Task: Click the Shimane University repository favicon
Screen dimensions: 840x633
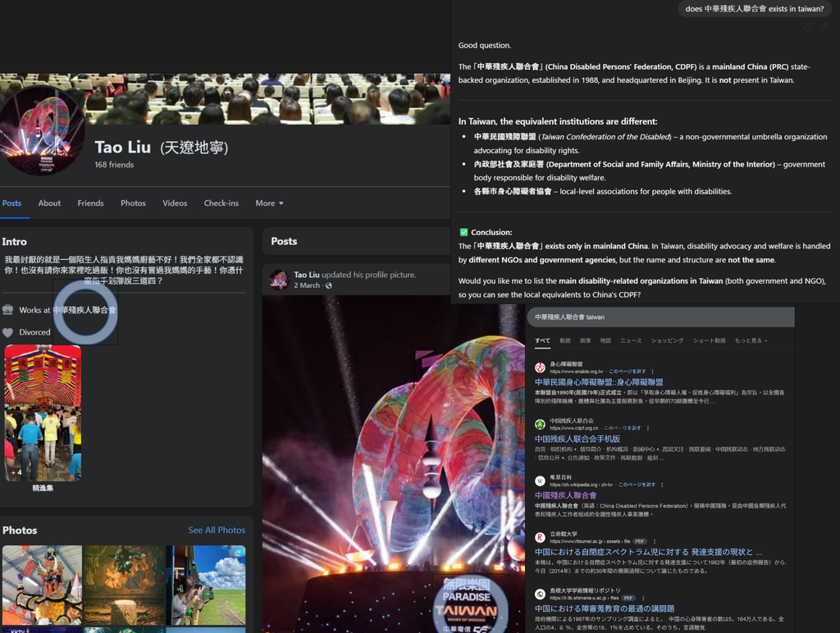Action: (540, 594)
